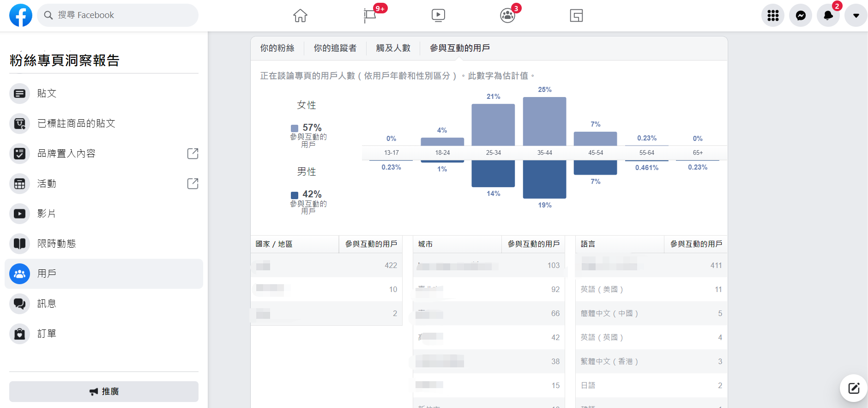This screenshot has height=408, width=868.
Task: Open 訂單 in the sidebar
Action: pos(104,334)
